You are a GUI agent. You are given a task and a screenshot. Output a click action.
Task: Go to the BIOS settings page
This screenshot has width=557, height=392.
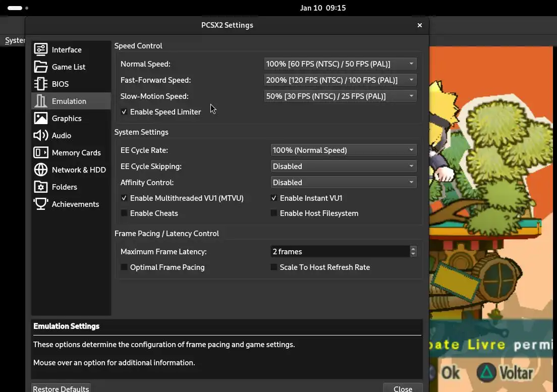click(x=71, y=84)
